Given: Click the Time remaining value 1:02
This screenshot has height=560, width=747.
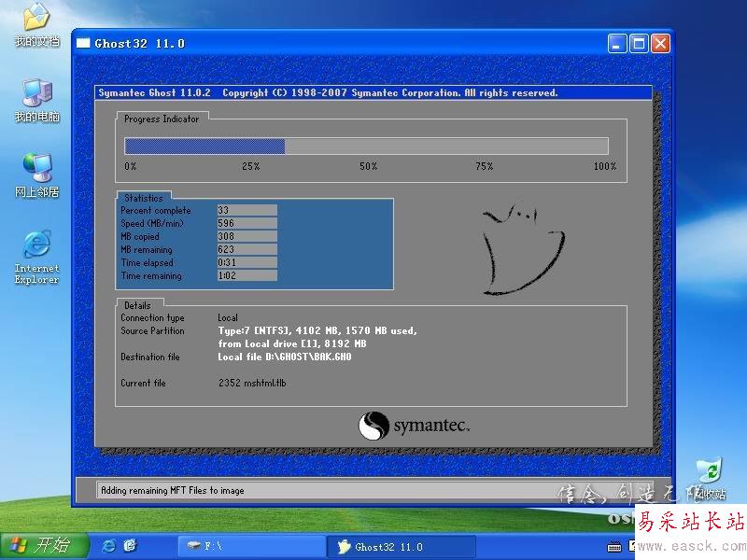Looking at the screenshot, I should [247, 275].
